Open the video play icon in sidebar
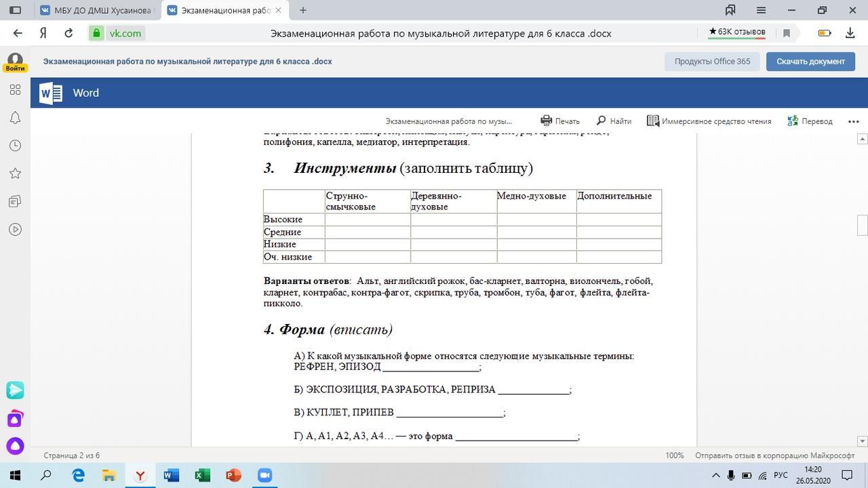 click(15, 229)
